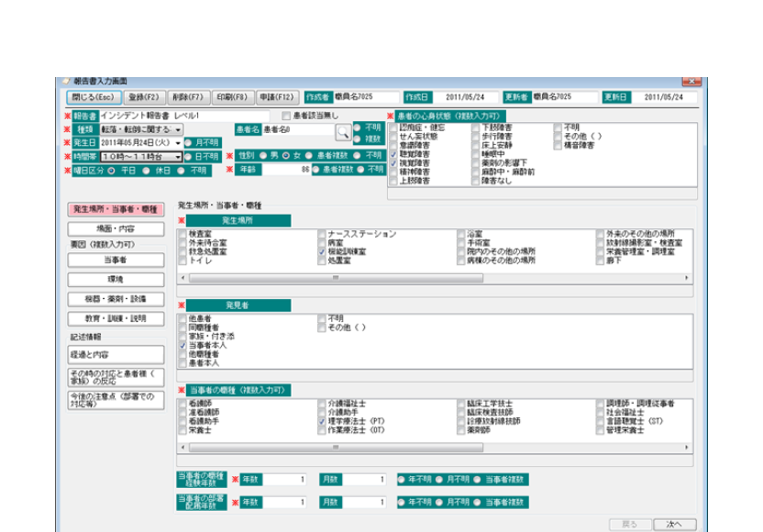Uncheck 機能訓練室 as 発生場所
The image size is (763, 532).
pos(322,252)
